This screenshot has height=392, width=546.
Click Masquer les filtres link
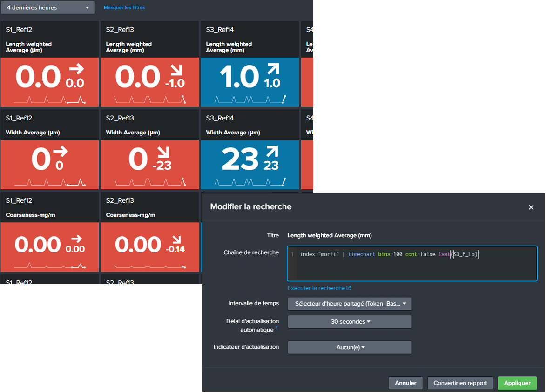[124, 7]
